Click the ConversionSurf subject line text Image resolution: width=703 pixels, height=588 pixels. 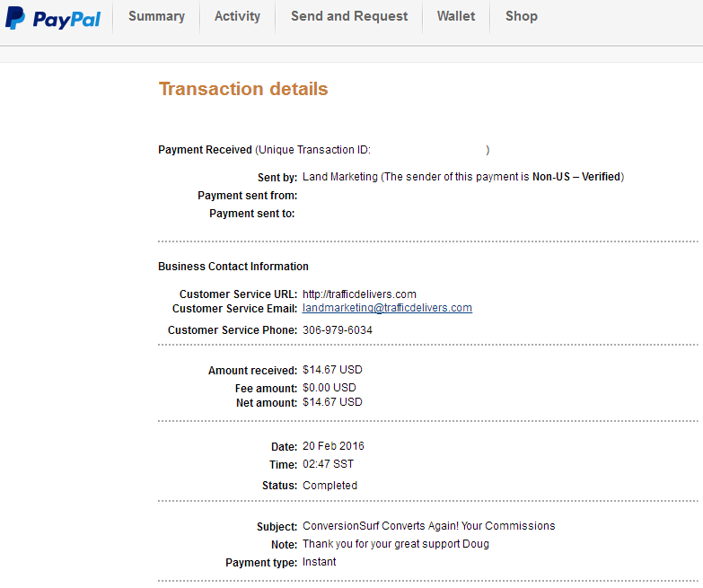click(428, 526)
